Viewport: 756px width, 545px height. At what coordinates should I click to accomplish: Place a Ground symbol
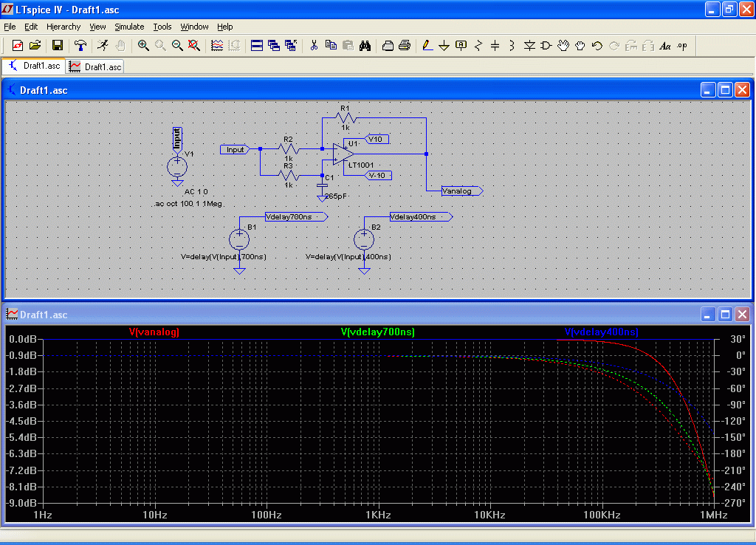tap(444, 45)
